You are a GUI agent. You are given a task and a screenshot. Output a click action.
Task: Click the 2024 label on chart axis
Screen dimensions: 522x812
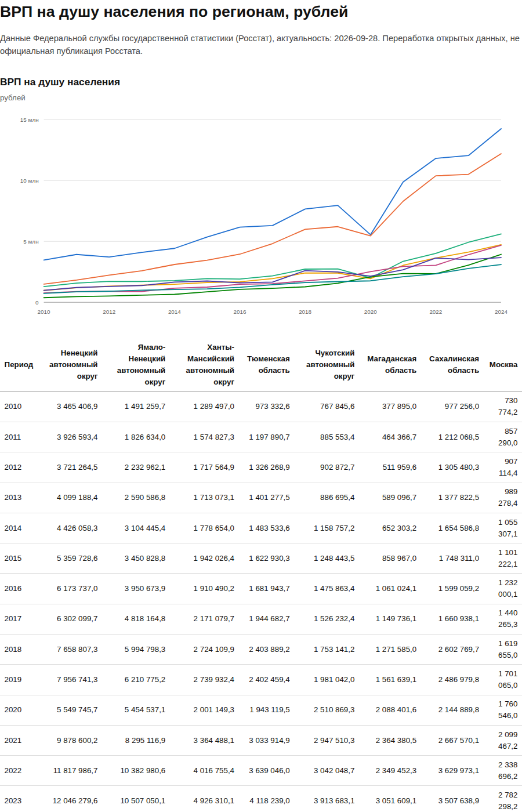(x=501, y=312)
